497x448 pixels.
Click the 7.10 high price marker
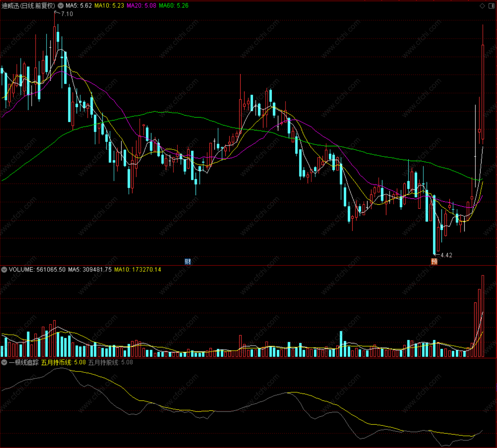[67, 14]
